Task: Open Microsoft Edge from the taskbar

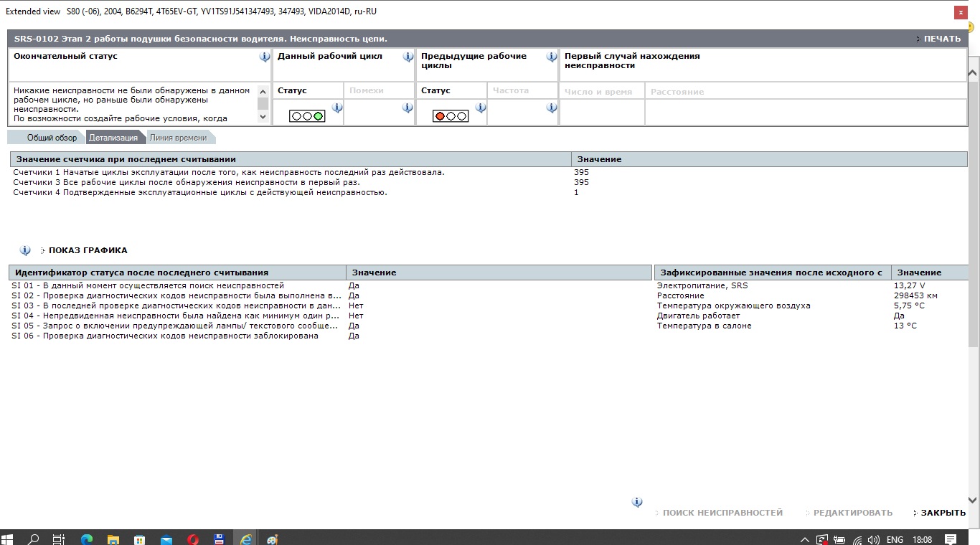Action: [x=86, y=539]
